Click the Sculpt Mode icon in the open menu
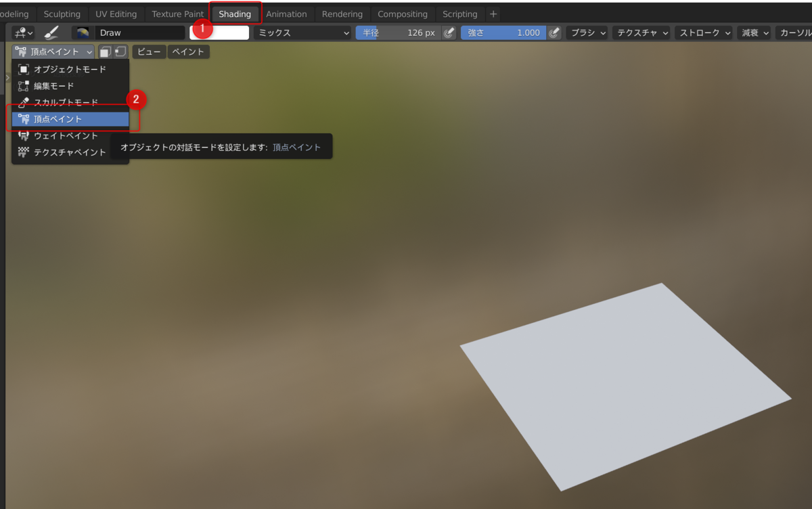The width and height of the screenshot is (812, 509). (24, 102)
